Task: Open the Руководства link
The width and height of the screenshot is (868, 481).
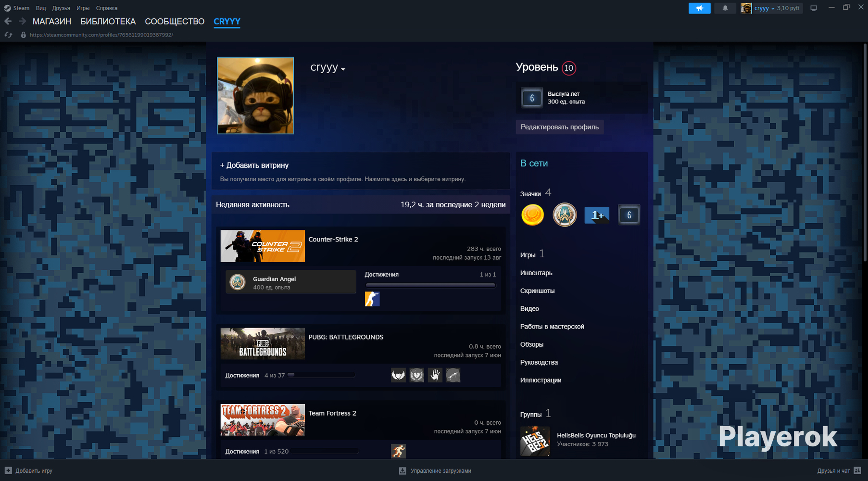Action: coord(539,362)
